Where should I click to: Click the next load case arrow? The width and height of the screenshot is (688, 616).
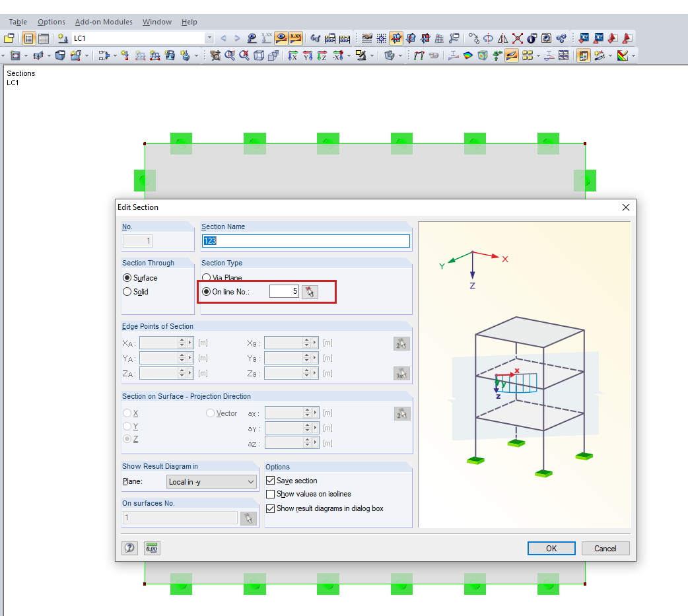237,38
